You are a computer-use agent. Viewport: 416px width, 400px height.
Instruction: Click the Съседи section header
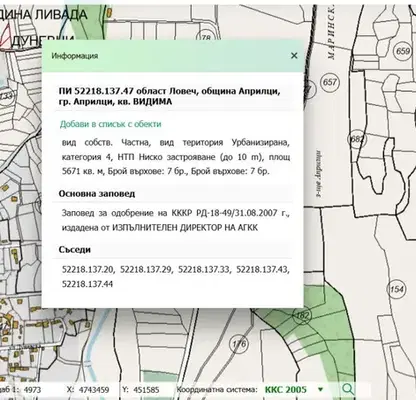(x=75, y=250)
